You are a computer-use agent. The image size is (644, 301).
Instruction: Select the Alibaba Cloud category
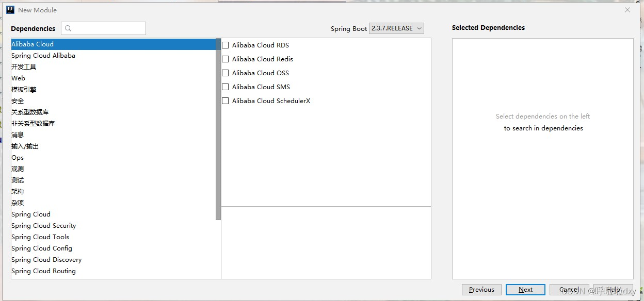click(x=114, y=44)
